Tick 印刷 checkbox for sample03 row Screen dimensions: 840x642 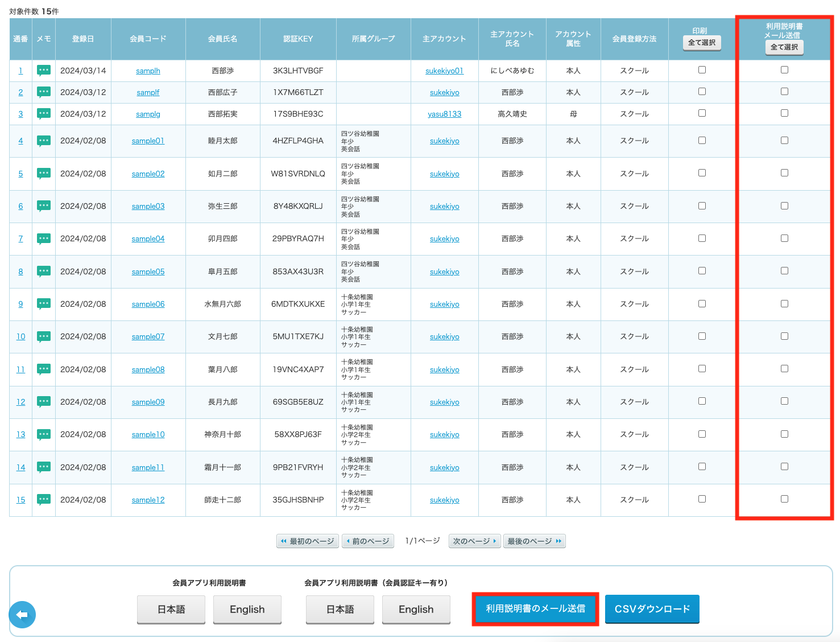coord(702,205)
